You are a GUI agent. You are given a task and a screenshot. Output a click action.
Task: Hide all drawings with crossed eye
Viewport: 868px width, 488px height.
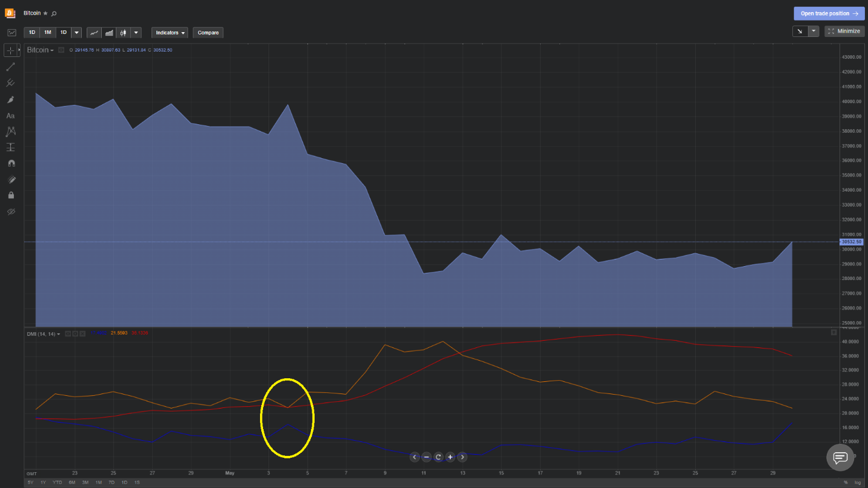click(x=11, y=212)
